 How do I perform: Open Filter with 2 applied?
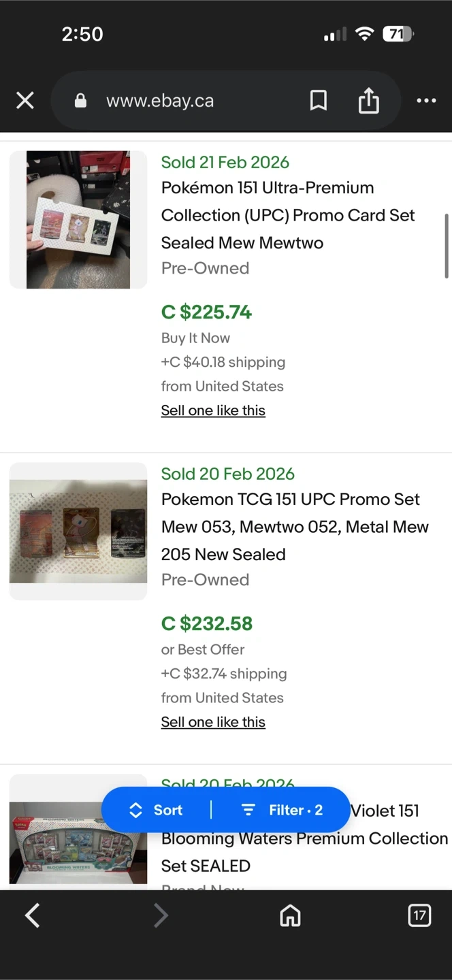pyautogui.click(x=282, y=810)
